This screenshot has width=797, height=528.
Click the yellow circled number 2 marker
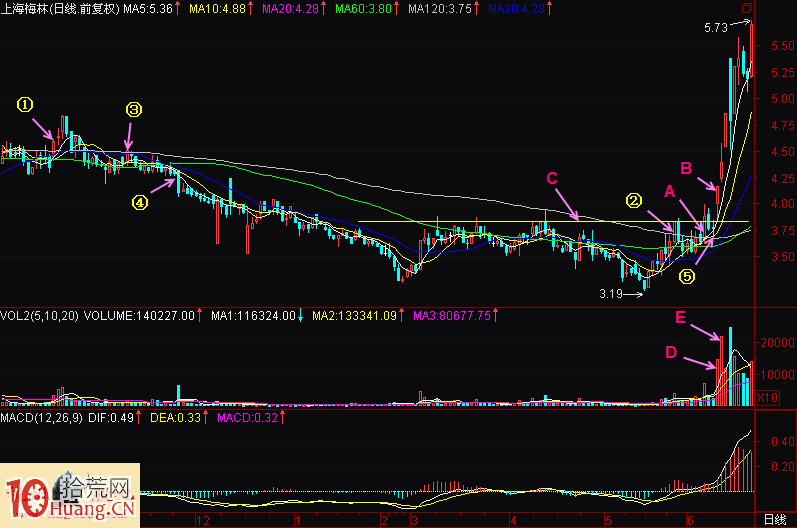tap(634, 199)
